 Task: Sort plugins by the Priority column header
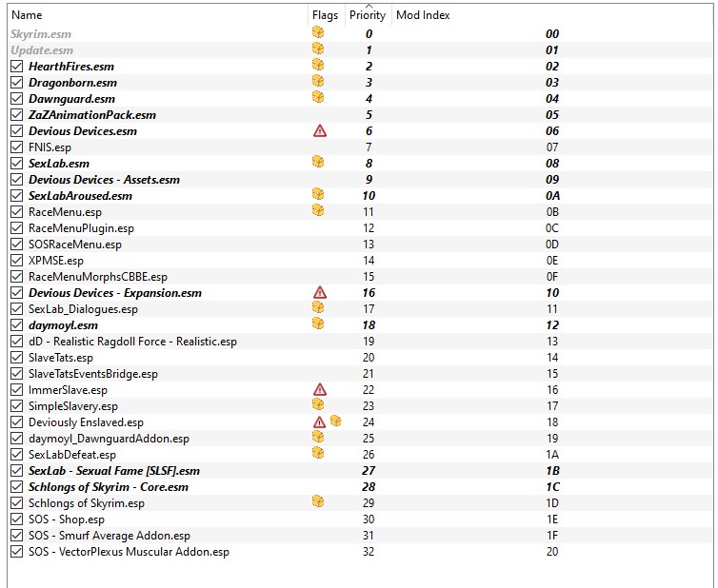tap(368, 15)
